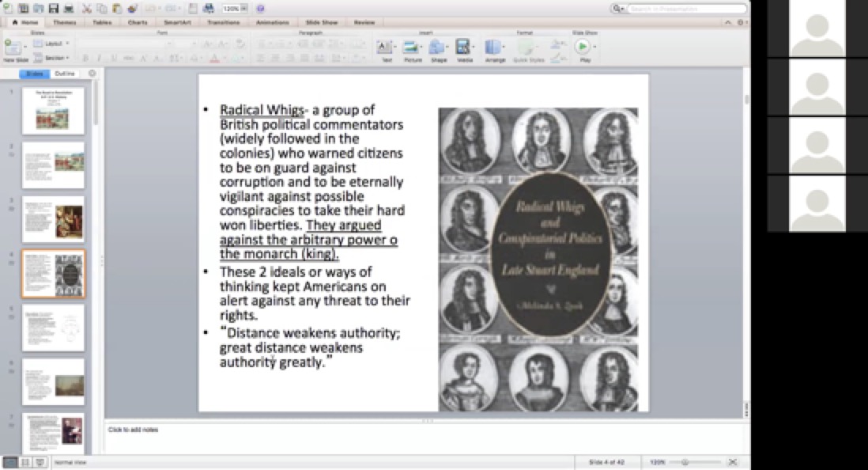Expand the Arrange dropdown arrow

click(x=504, y=47)
